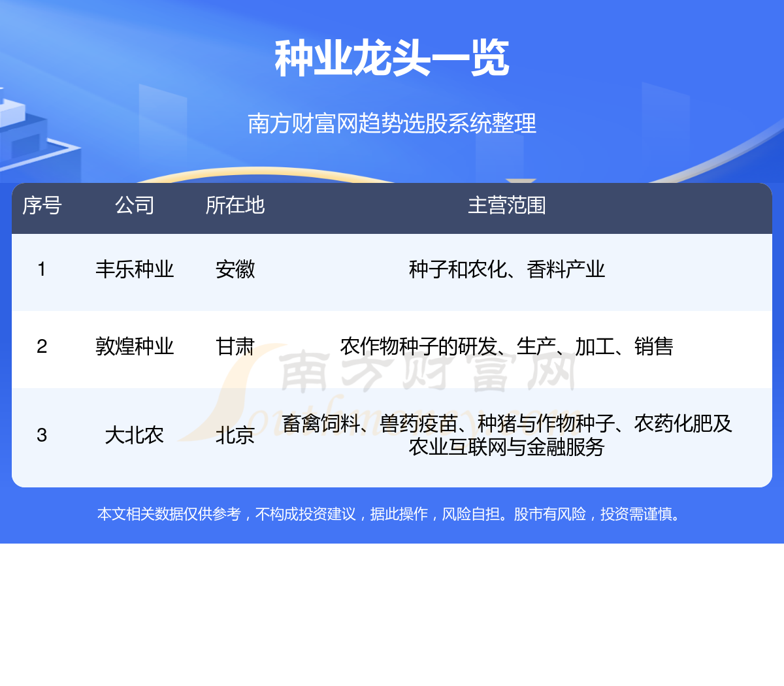Click serial number 2 in the 敦煌种业 row
This screenshot has width=784, height=686.
pyautogui.click(x=42, y=346)
